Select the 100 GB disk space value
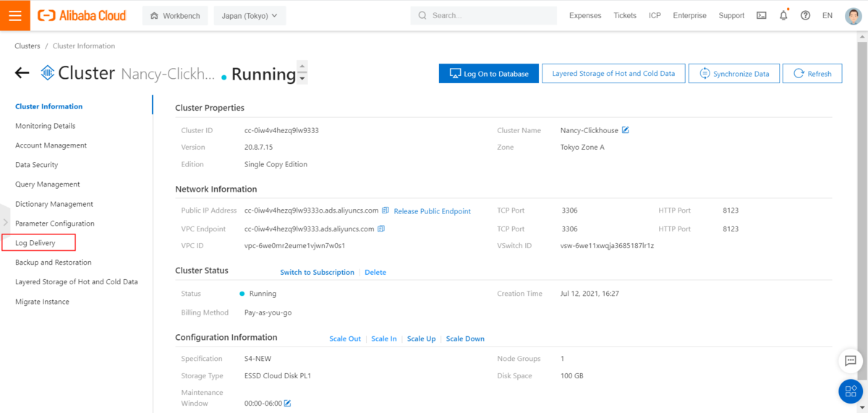 (x=572, y=376)
